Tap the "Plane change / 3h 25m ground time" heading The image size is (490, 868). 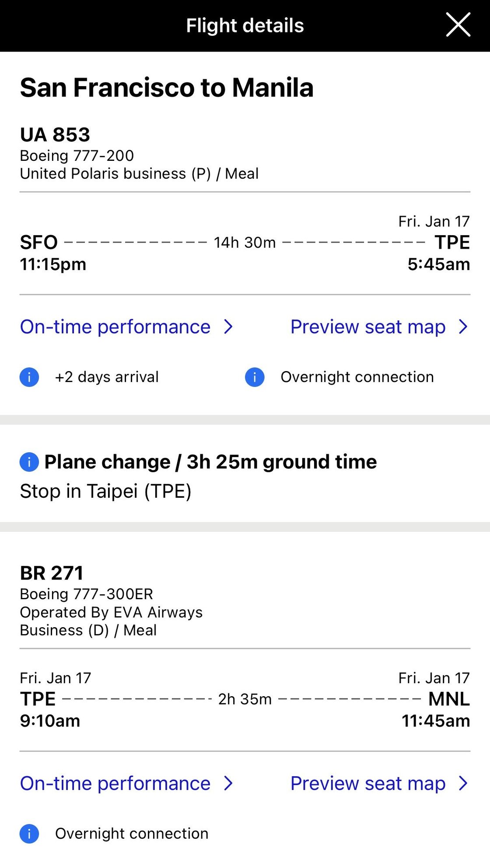210,462
